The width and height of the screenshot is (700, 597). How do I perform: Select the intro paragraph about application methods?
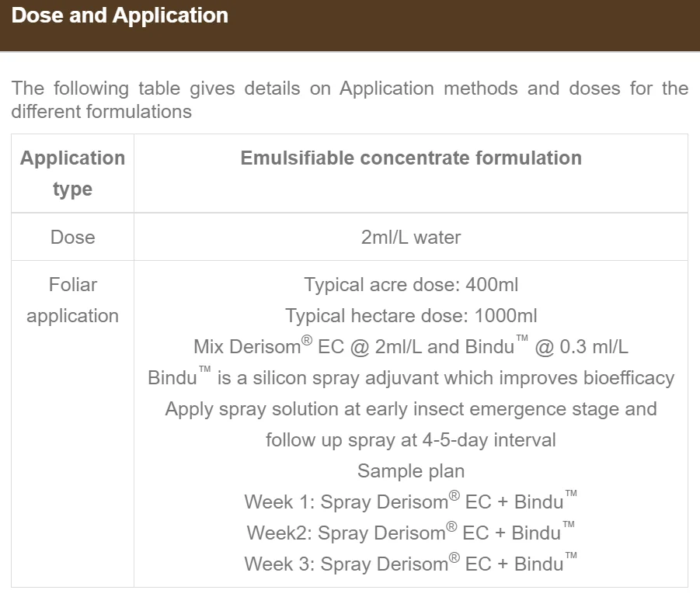(350, 100)
